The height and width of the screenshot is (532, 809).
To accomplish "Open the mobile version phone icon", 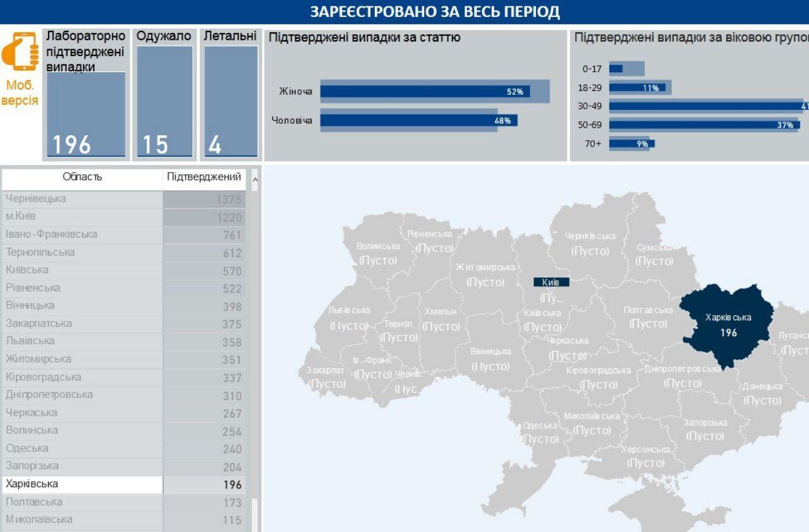I will coord(20,52).
